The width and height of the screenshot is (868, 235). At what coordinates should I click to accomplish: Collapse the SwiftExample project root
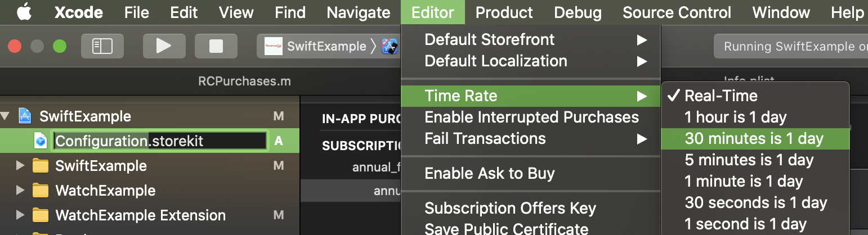click(x=6, y=117)
